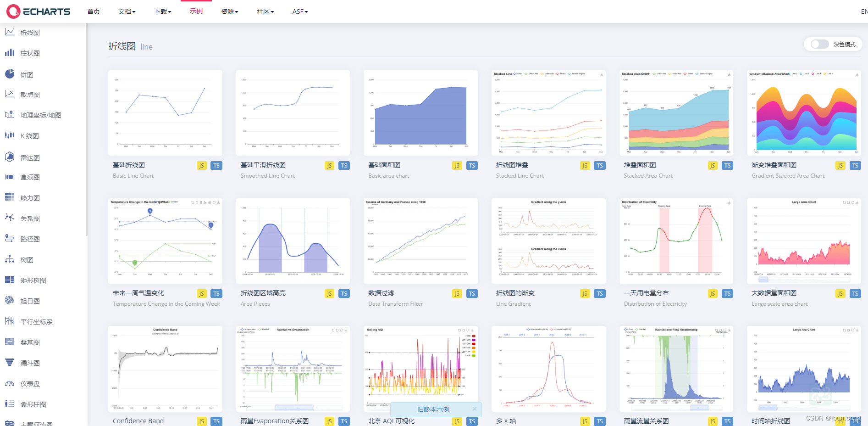Select the 示例 examples tab
This screenshot has height=426, width=868.
coord(196,11)
